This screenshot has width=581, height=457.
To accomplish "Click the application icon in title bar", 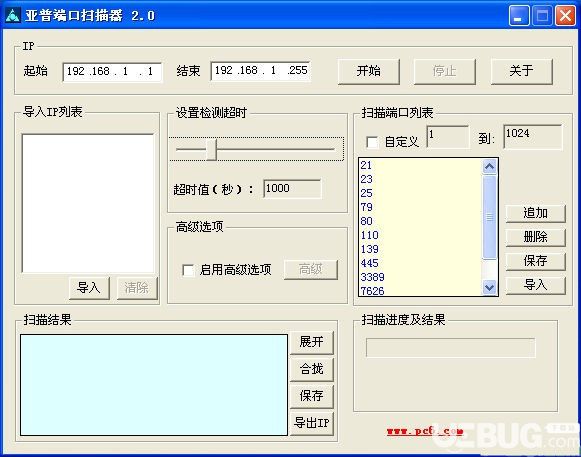I will (13, 16).
